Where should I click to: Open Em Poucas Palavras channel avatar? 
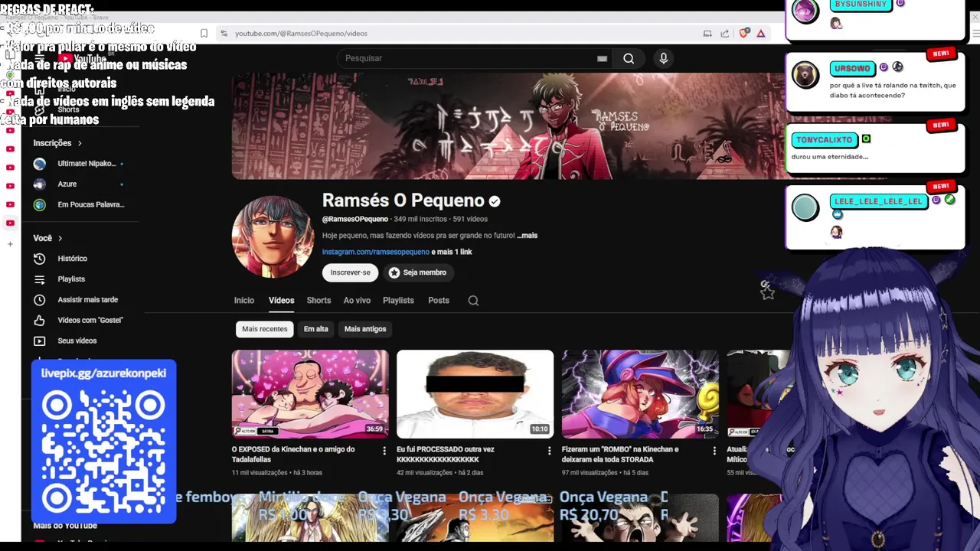point(40,204)
